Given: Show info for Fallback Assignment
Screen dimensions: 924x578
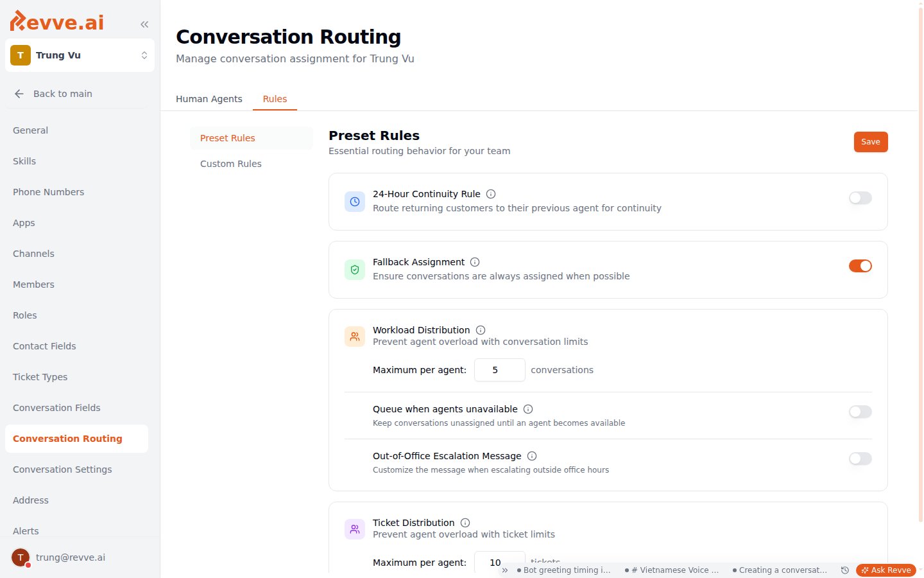Looking at the screenshot, I should [x=475, y=262].
